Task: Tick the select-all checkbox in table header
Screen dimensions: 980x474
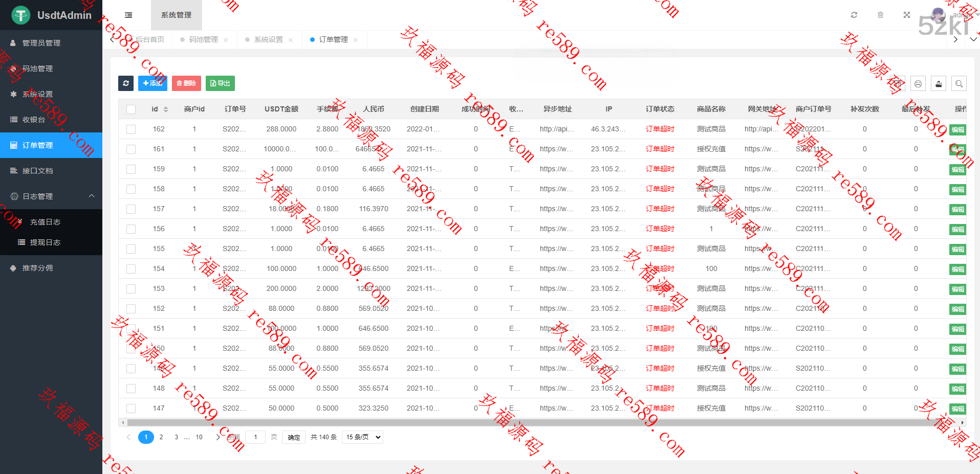Action: 131,109
